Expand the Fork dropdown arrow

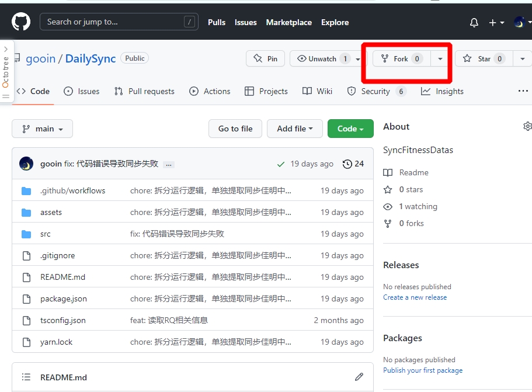(x=440, y=59)
